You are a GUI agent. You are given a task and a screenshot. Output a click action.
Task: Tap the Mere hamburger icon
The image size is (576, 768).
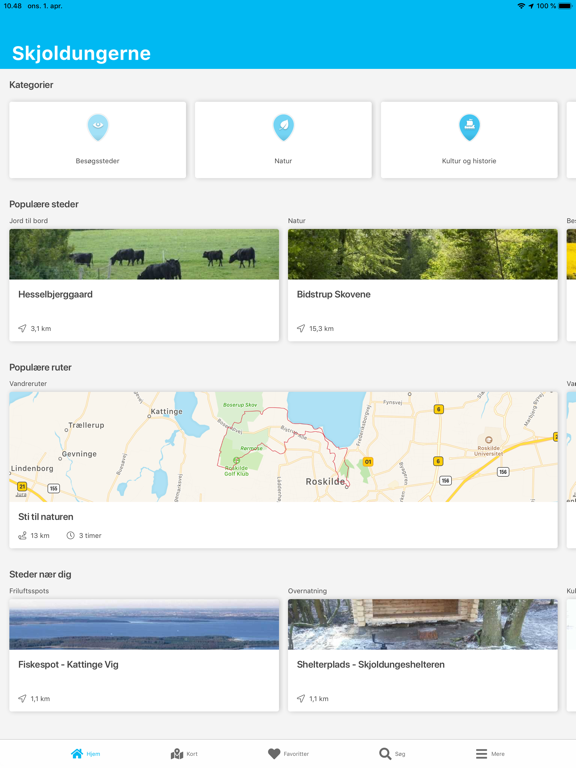coord(481,753)
